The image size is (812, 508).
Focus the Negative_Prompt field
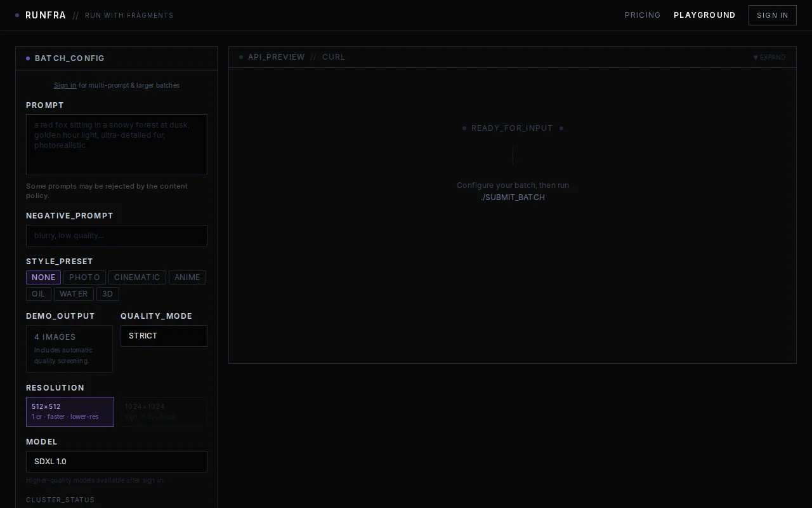click(x=117, y=236)
